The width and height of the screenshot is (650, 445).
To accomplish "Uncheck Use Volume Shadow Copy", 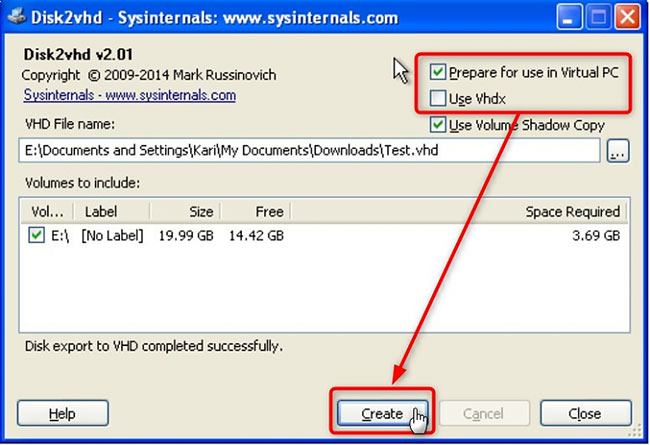I will point(438,125).
